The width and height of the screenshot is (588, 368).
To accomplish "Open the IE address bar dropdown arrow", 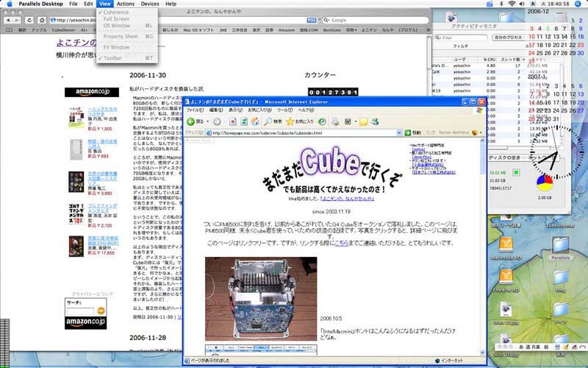I will [399, 132].
